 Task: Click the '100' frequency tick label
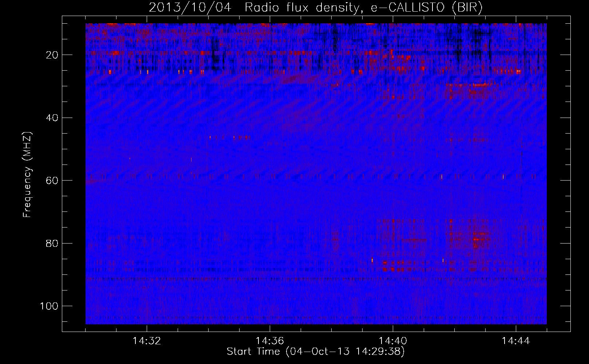[49, 306]
